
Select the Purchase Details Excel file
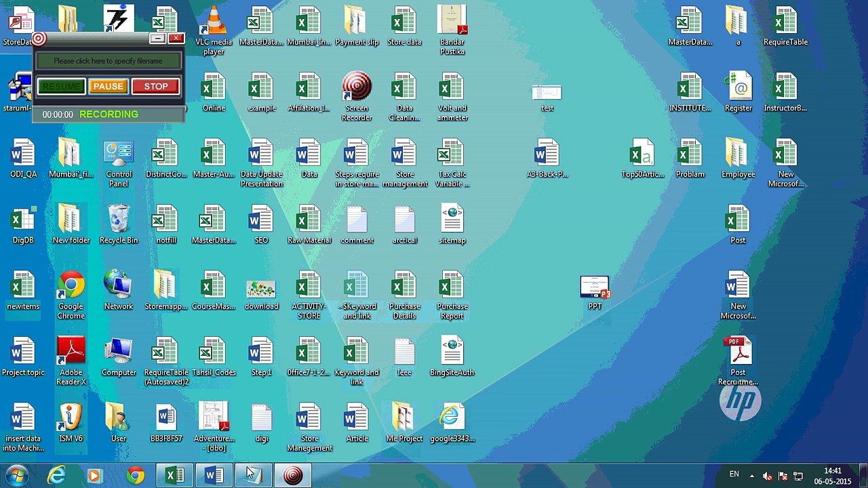pos(404,296)
